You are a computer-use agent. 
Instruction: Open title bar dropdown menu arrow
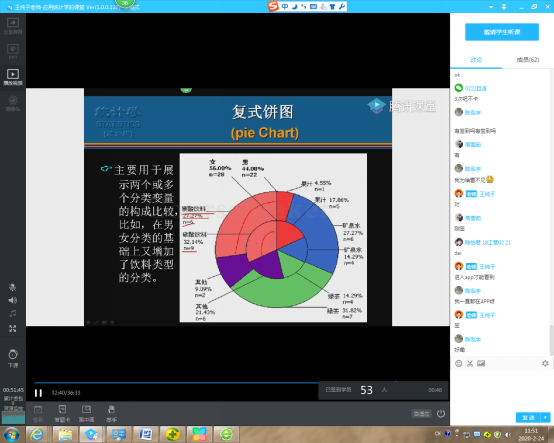coord(491,7)
